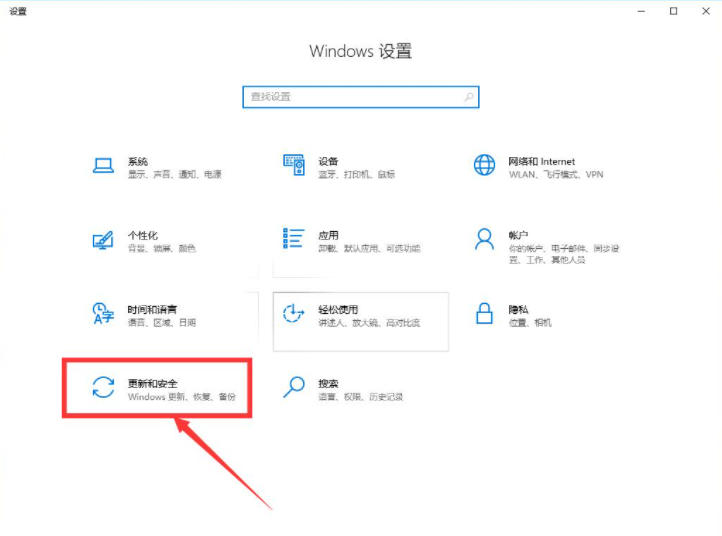The width and height of the screenshot is (722, 536).
Task: Click the System laptop icon
Action: coord(103,165)
